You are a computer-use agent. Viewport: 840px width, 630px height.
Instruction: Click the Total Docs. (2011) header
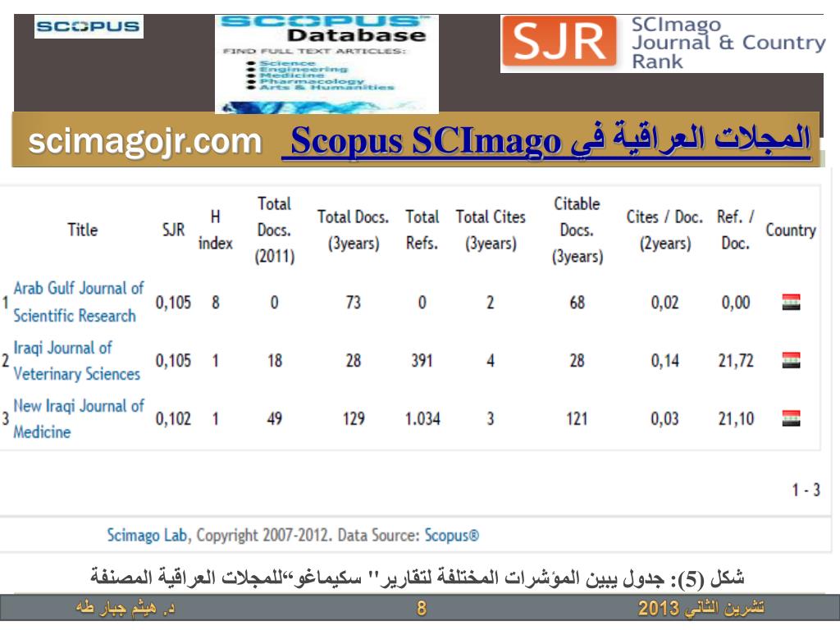tap(274, 230)
